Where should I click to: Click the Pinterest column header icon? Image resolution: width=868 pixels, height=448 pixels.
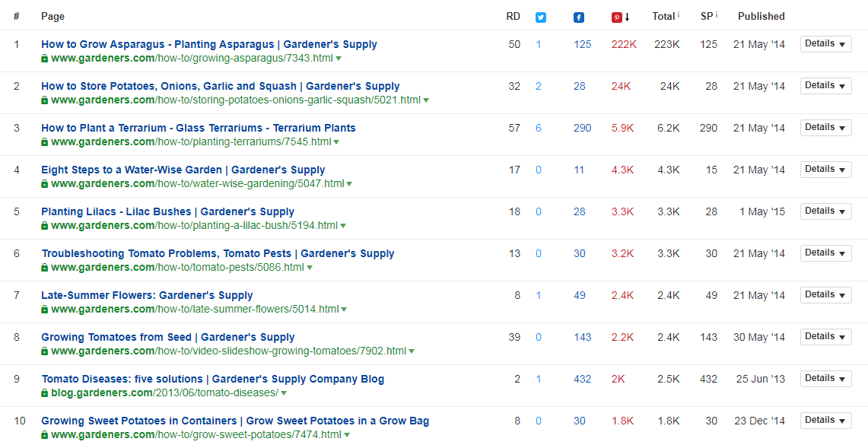point(617,17)
